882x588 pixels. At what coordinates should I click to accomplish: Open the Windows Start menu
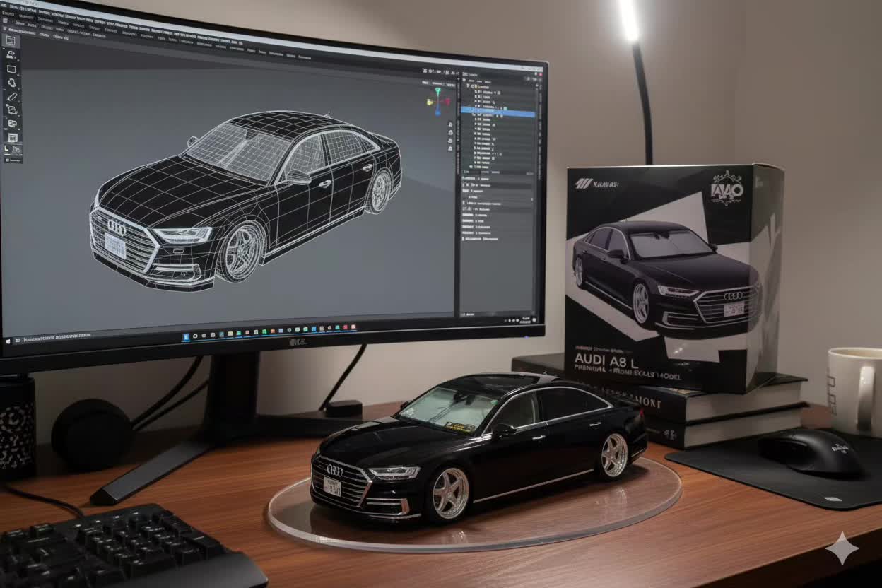[8, 341]
